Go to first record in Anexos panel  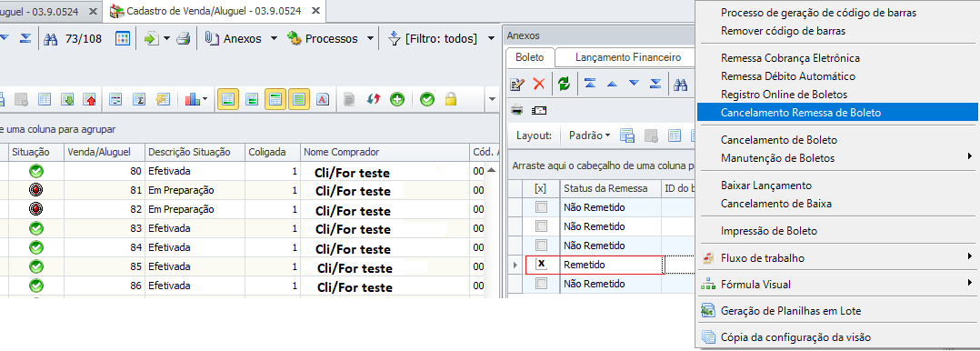tap(590, 84)
